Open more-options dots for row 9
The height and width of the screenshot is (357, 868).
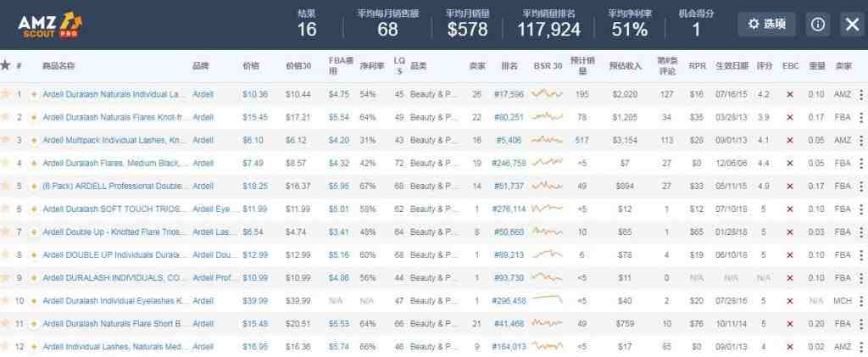pyautogui.click(x=861, y=278)
